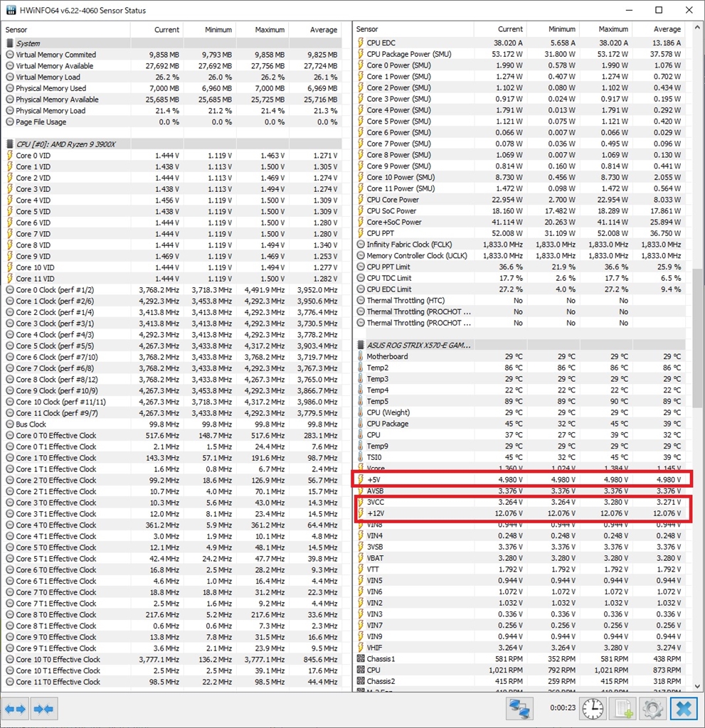Click the vertical scrollbar thumb on right
The width and height of the screenshot is (705, 728).
pyautogui.click(x=696, y=338)
